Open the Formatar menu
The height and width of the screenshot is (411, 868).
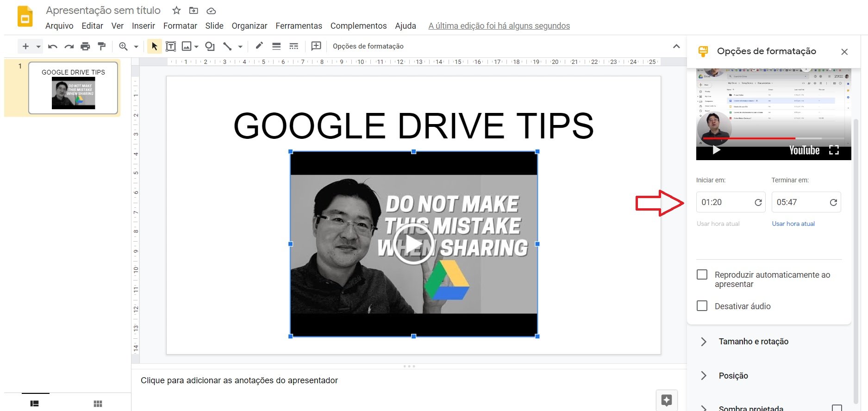180,26
